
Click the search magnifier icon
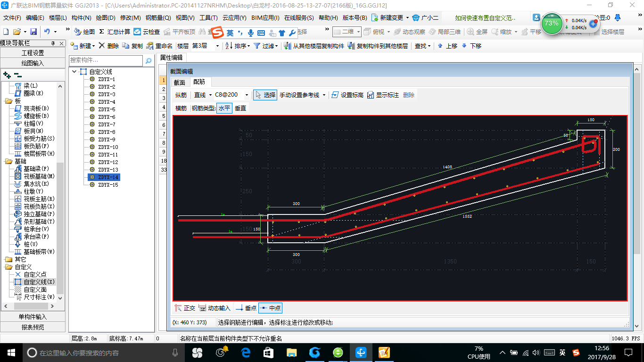click(149, 61)
